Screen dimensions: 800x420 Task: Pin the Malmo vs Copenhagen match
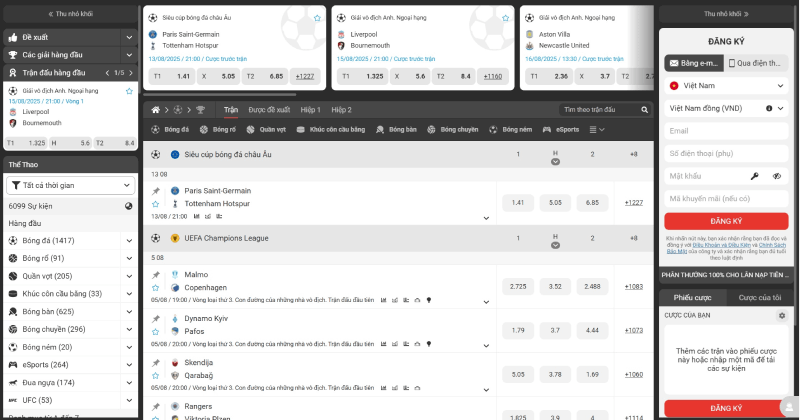(156, 275)
